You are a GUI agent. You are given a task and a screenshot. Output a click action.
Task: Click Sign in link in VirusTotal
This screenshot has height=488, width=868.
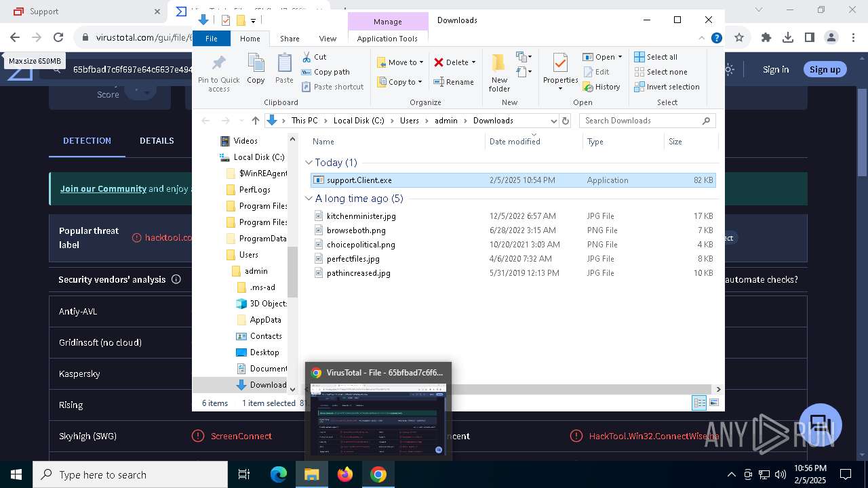[776, 69]
